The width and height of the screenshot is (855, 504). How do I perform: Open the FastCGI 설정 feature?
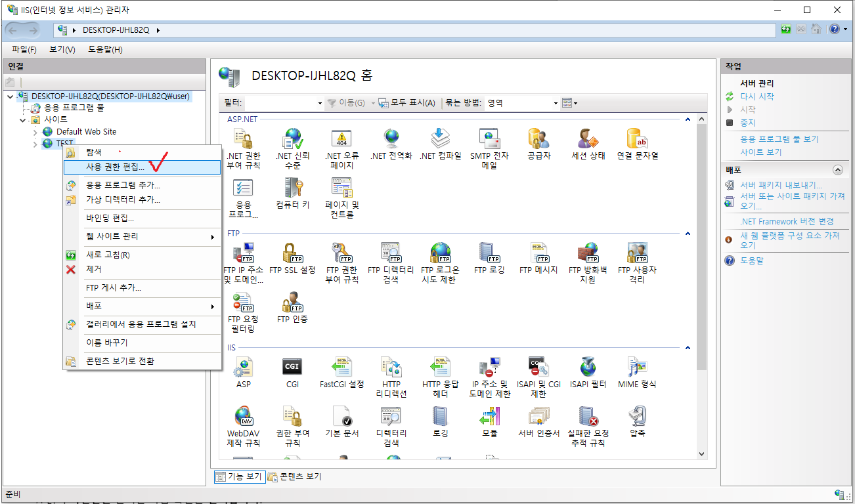[x=341, y=372]
